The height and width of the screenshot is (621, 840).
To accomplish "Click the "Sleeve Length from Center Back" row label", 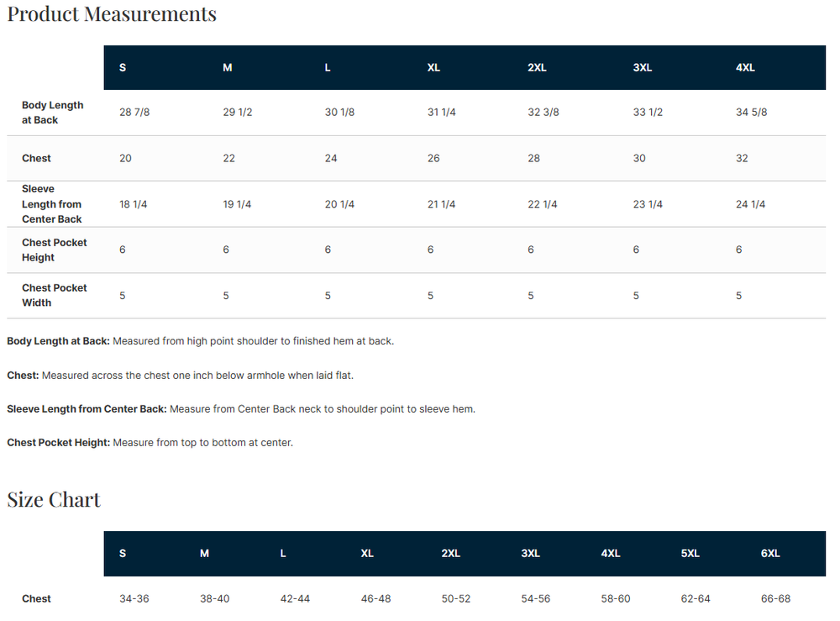I will [x=52, y=204].
